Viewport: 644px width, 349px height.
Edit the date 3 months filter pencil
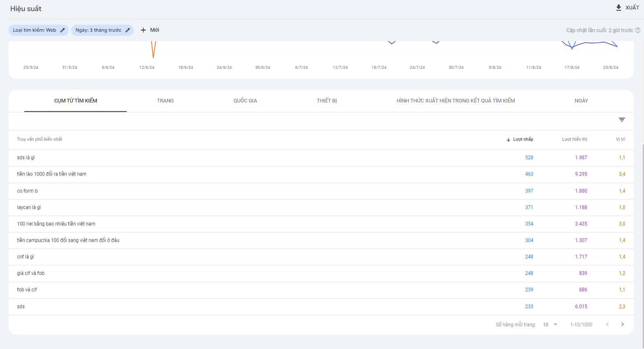tap(128, 30)
